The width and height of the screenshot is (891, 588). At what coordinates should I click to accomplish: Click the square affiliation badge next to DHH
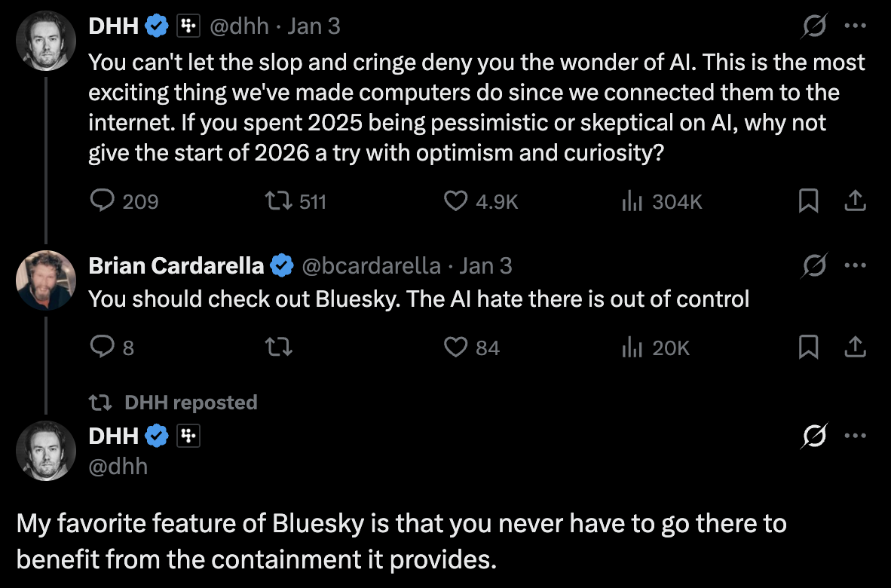point(188,25)
